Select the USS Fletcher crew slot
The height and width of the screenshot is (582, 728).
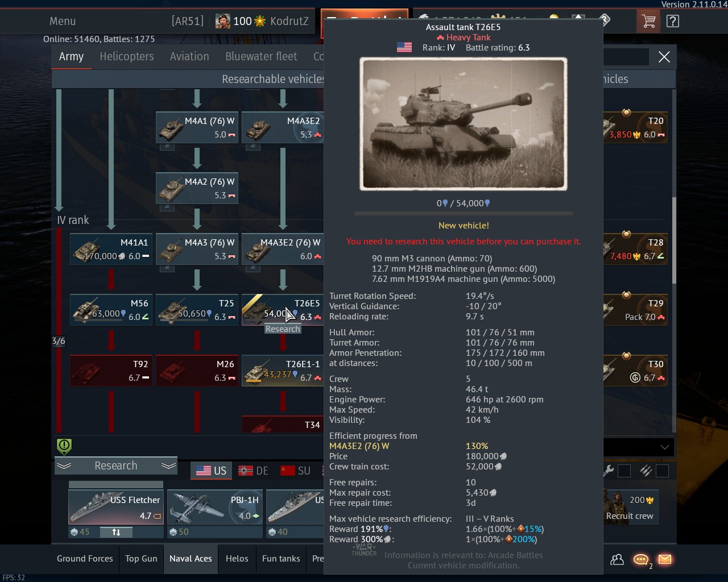(116, 506)
